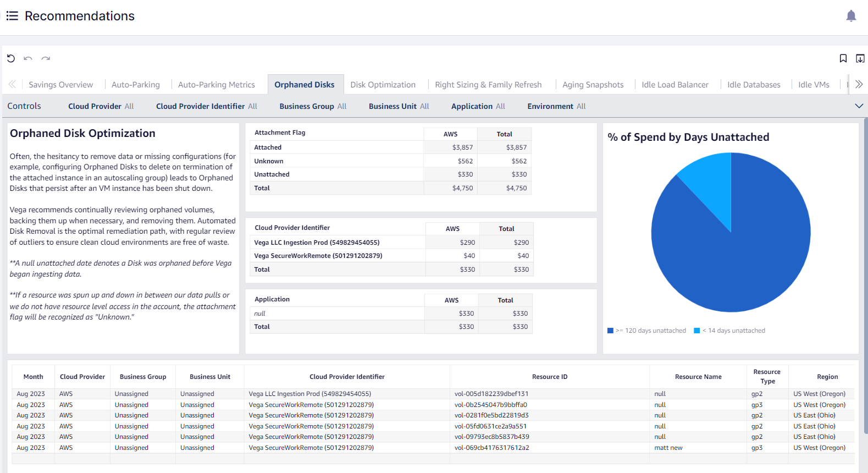Open notifications bell icon
This screenshot has width=868, height=473.
point(851,16)
